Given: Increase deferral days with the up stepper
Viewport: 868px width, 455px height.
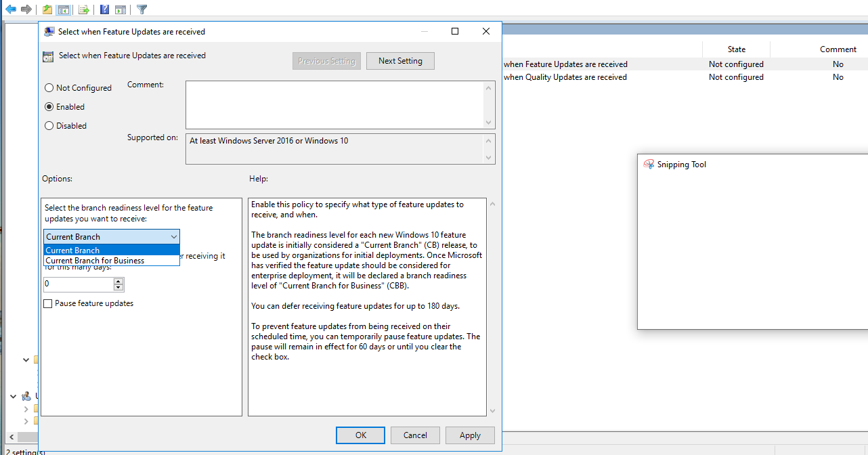Looking at the screenshot, I should click(x=118, y=281).
